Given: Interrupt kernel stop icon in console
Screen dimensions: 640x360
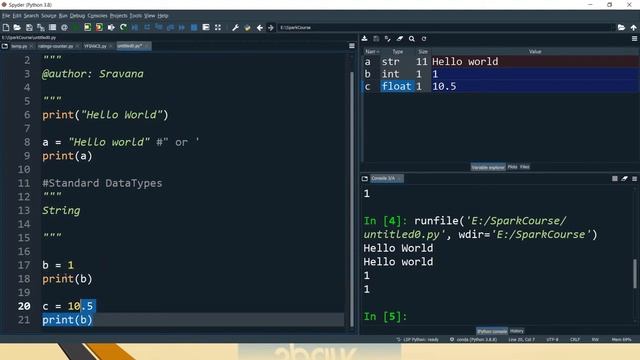Looking at the screenshot, I should click(x=615, y=179).
